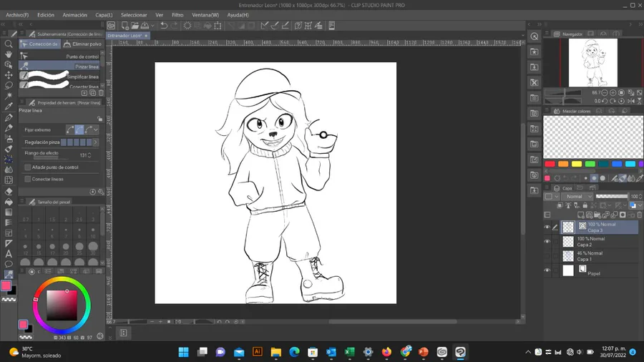Select the Eraser tool
The image size is (644, 362).
pos(9,191)
